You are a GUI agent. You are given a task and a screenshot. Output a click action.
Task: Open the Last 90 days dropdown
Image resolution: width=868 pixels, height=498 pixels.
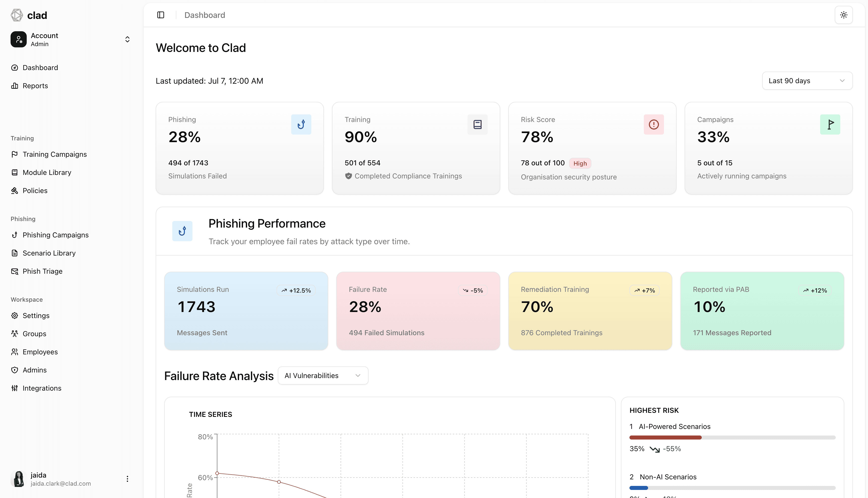pyautogui.click(x=807, y=81)
